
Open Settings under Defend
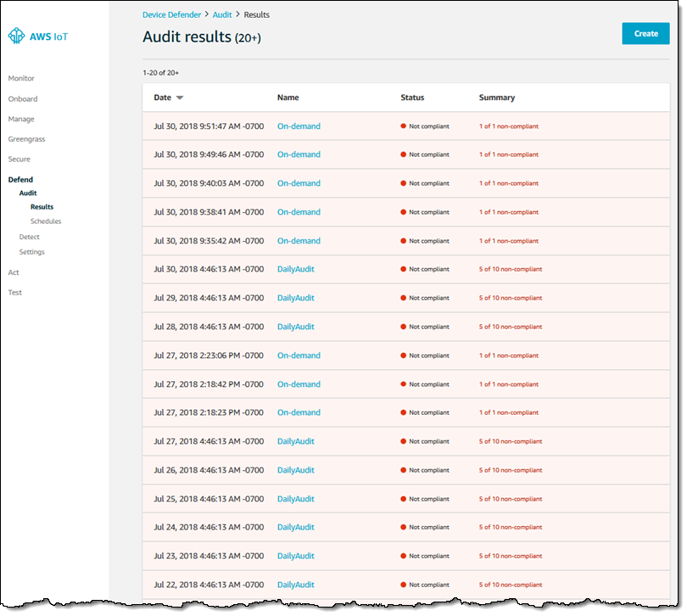(x=32, y=252)
